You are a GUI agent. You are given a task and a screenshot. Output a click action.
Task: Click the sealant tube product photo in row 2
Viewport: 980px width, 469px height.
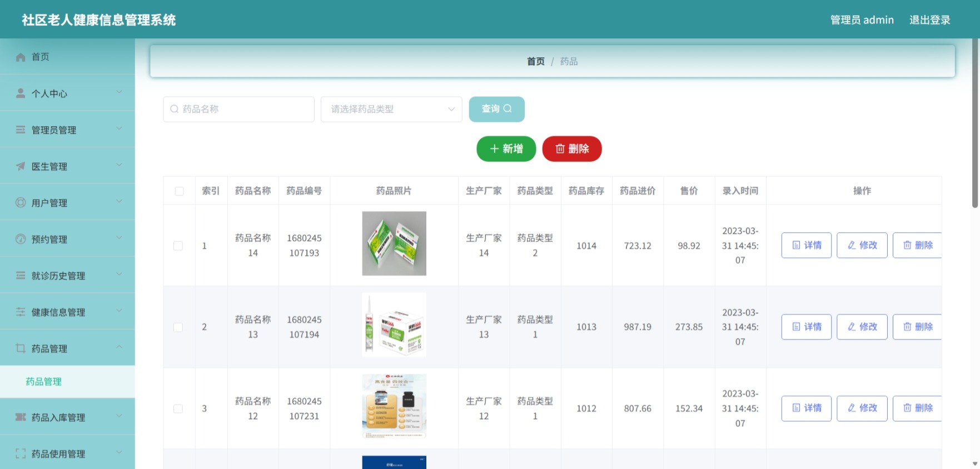[x=394, y=325]
